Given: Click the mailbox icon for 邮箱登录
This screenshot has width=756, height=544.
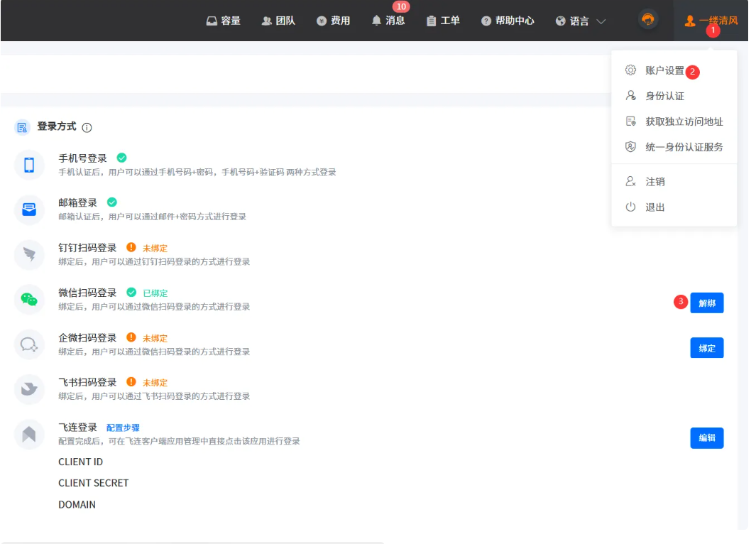Looking at the screenshot, I should coord(29,210).
